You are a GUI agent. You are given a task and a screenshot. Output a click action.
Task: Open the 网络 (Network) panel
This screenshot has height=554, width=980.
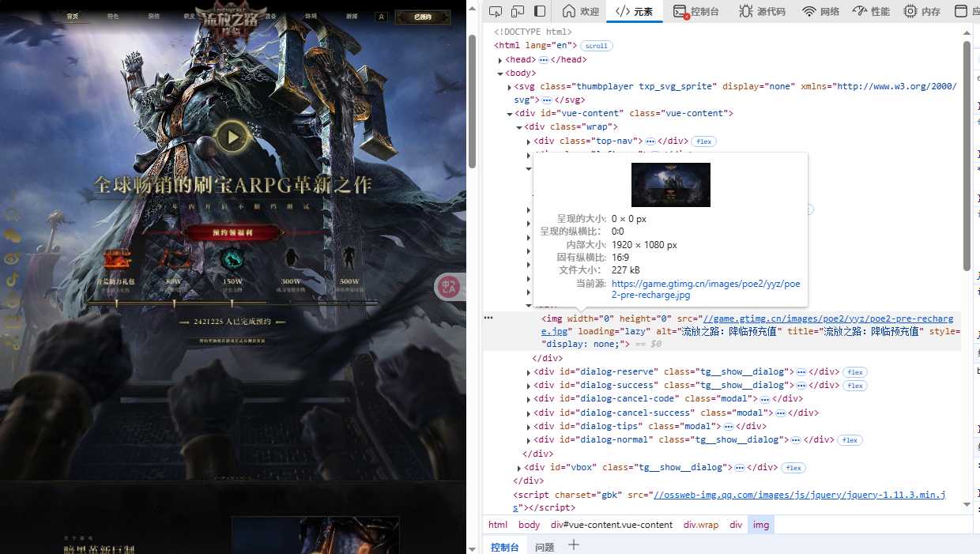820,11
